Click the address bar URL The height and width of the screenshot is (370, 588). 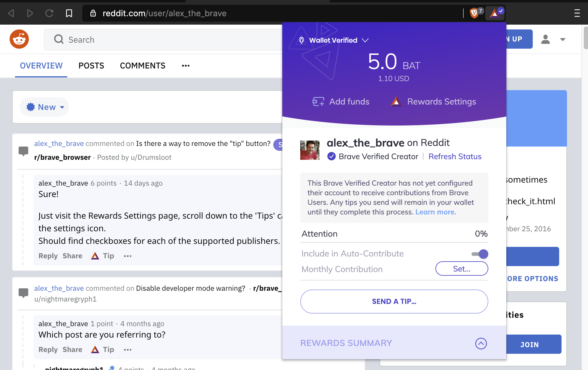165,13
